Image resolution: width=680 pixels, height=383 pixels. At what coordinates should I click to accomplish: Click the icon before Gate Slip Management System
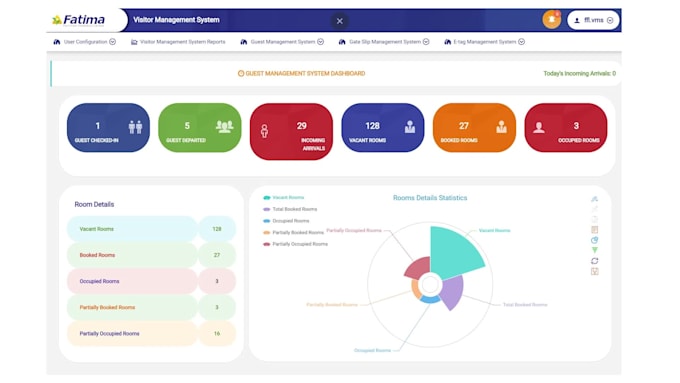[342, 42]
